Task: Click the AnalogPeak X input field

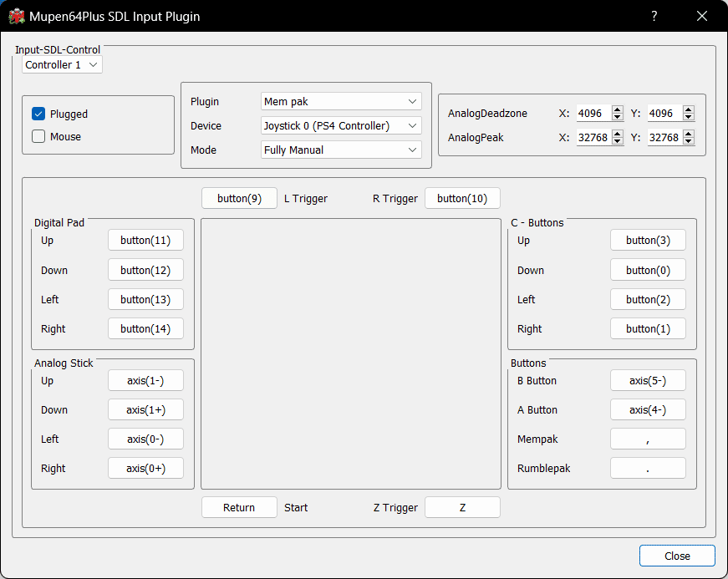Action: click(593, 137)
